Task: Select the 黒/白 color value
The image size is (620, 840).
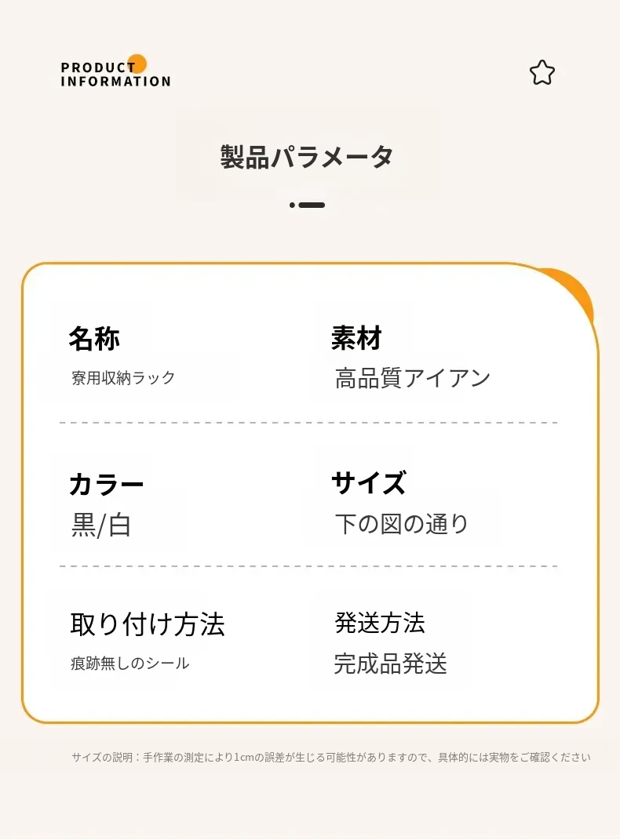Action: [100, 525]
